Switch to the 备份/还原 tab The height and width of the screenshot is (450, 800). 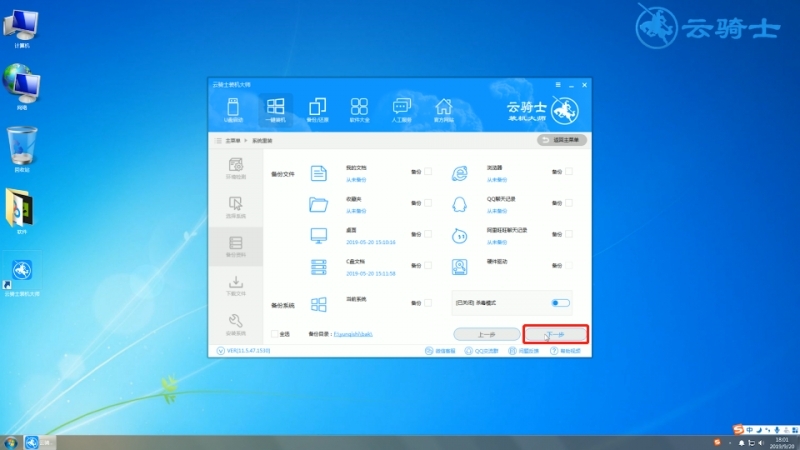(317, 110)
